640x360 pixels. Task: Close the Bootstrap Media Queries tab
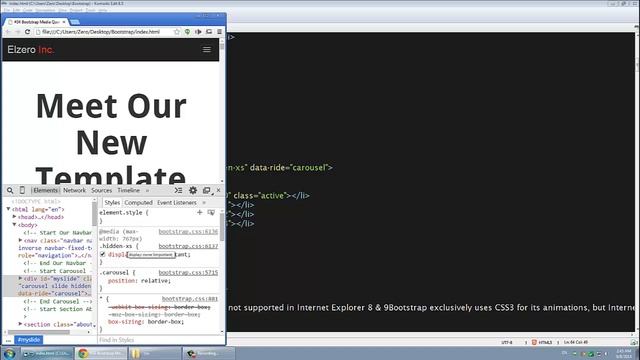coord(64,22)
